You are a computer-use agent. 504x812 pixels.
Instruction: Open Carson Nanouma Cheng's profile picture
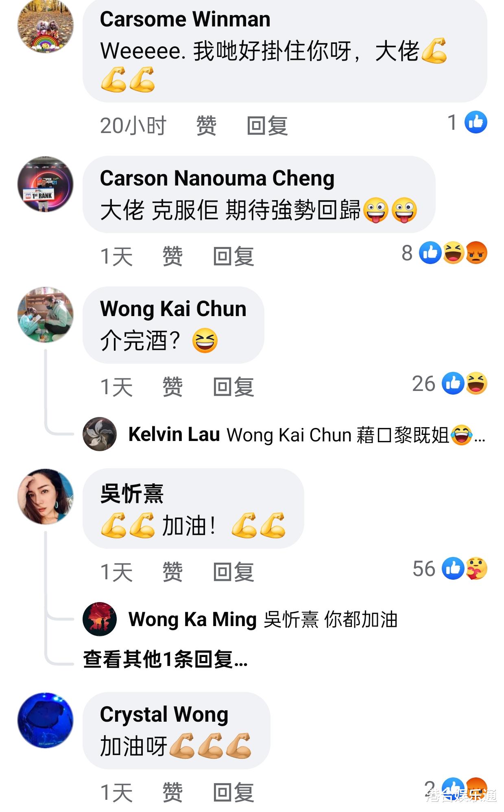click(46, 184)
